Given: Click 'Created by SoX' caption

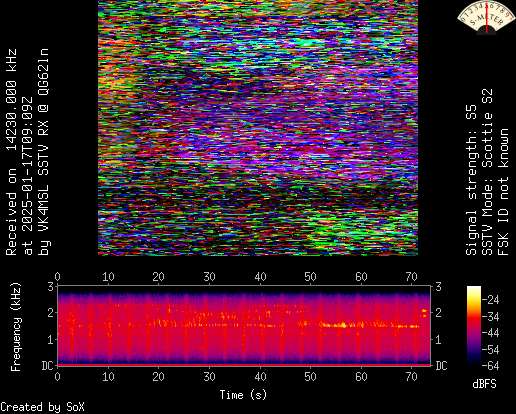Looking at the screenshot, I should point(42,407).
